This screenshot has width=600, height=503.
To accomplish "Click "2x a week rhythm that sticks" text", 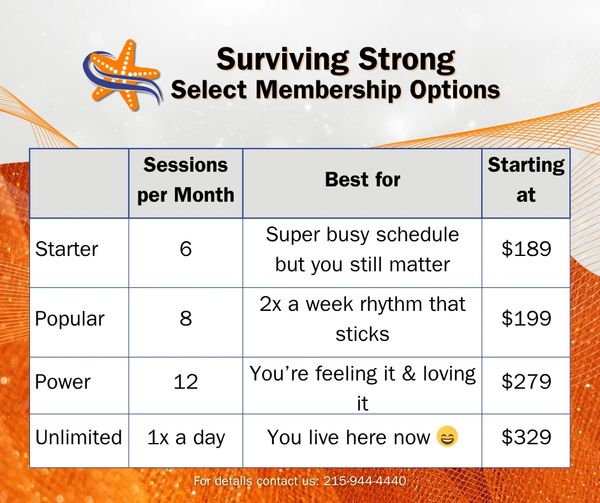I will 362,318.
